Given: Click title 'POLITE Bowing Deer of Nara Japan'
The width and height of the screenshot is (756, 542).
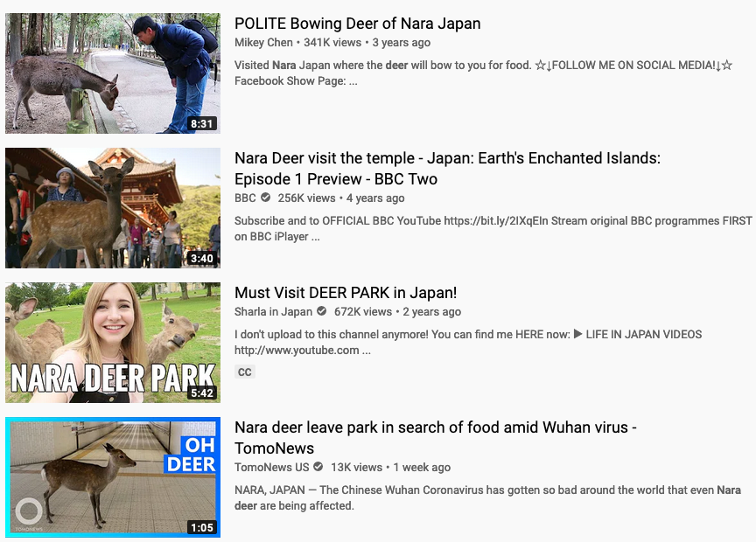Looking at the screenshot, I should (357, 23).
